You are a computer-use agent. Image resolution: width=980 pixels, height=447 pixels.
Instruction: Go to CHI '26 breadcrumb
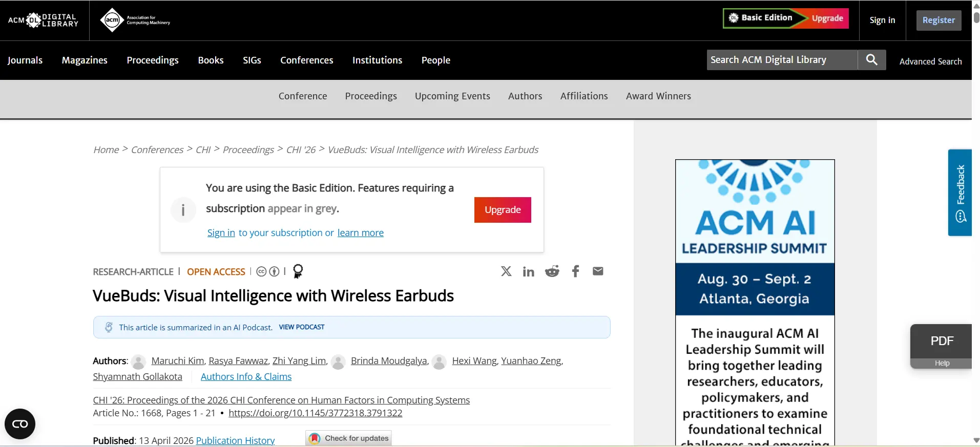[x=301, y=150]
